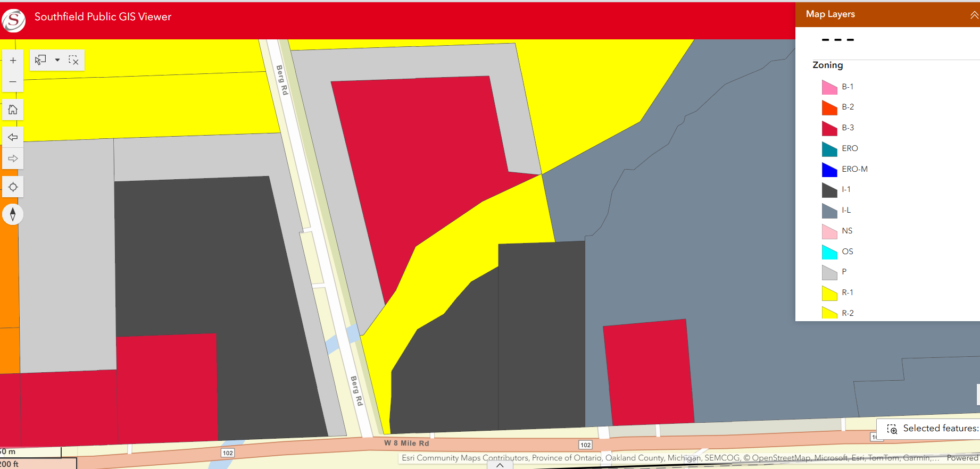The image size is (980, 469).
Task: Zoom out of the map
Action: coord(13,82)
